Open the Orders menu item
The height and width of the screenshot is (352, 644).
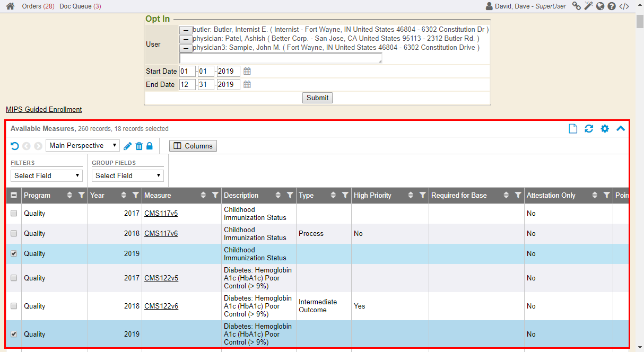coord(38,6)
